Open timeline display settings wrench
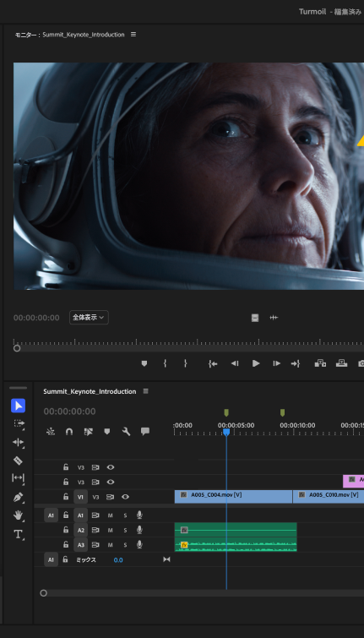 pyautogui.click(x=127, y=432)
